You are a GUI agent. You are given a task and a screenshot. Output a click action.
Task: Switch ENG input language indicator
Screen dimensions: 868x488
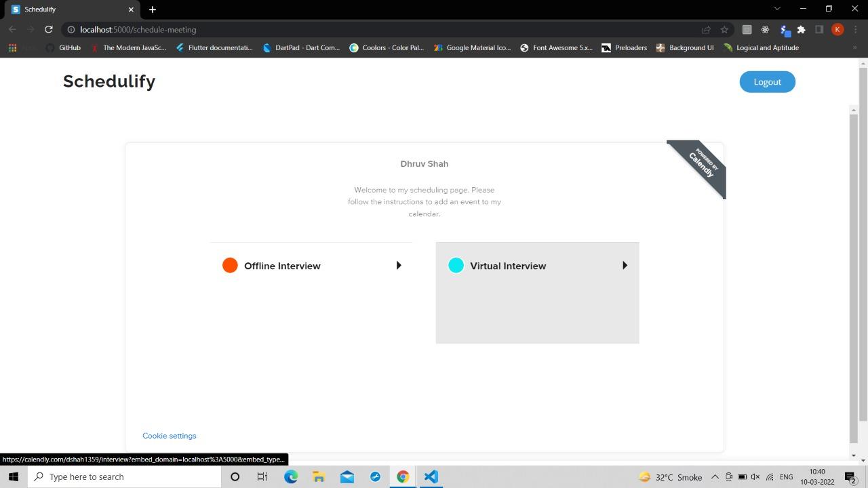(x=787, y=477)
